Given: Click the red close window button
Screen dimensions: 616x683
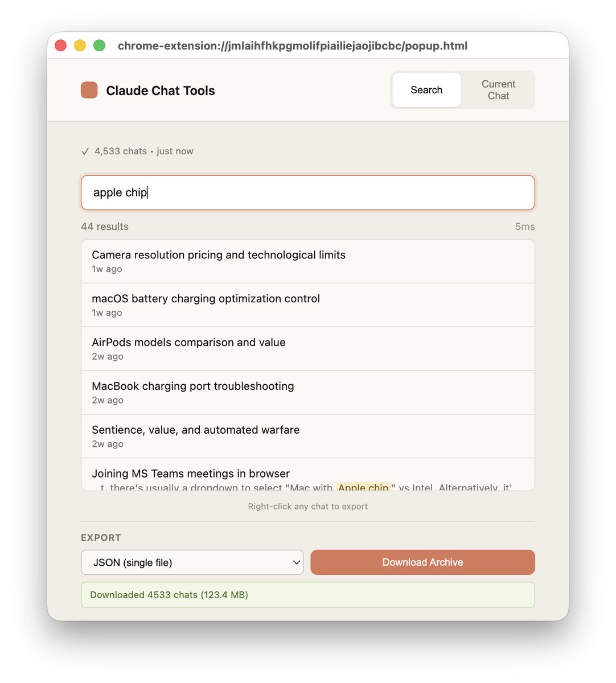Looking at the screenshot, I should (x=60, y=46).
